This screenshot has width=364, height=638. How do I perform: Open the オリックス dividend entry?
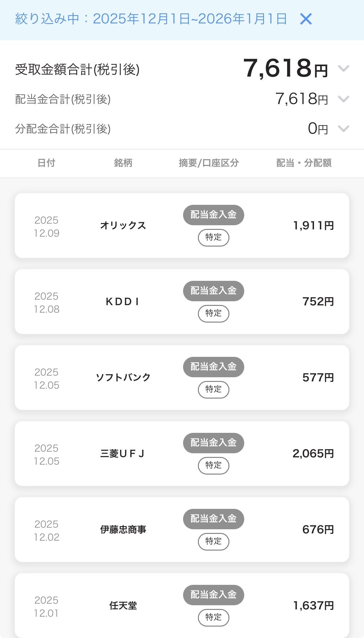pos(123,226)
